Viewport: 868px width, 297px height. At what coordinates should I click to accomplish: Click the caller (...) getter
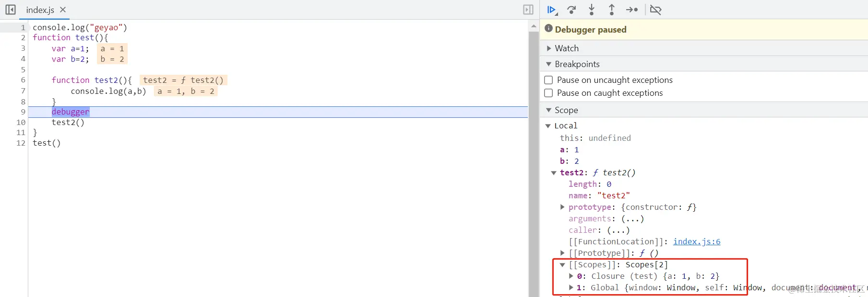tap(618, 230)
